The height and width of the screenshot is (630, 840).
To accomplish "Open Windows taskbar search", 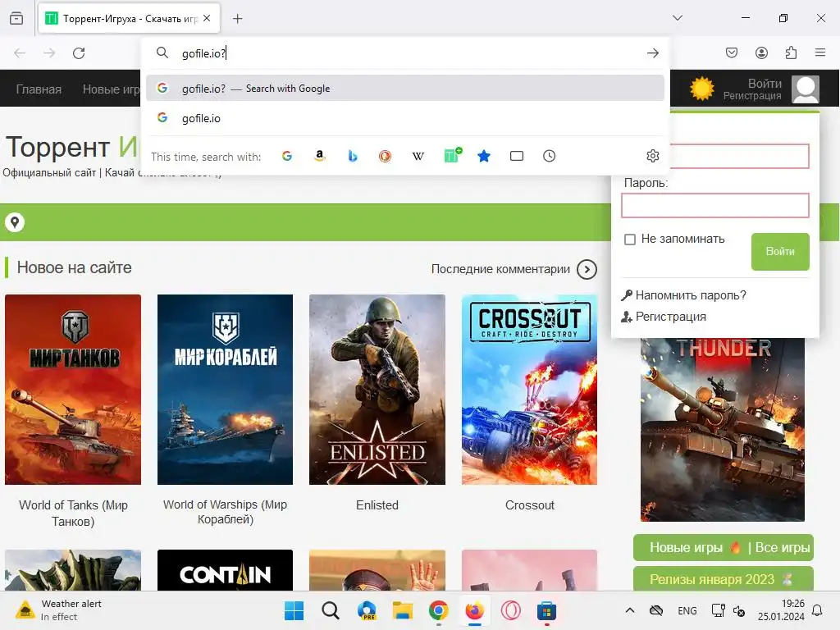I will pyautogui.click(x=331, y=610).
